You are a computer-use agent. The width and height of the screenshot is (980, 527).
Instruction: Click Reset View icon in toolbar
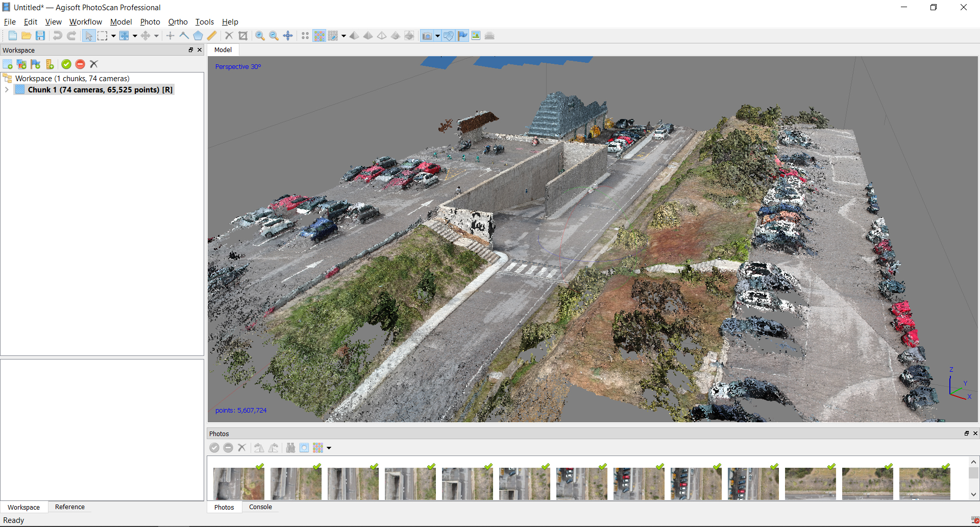coord(288,36)
